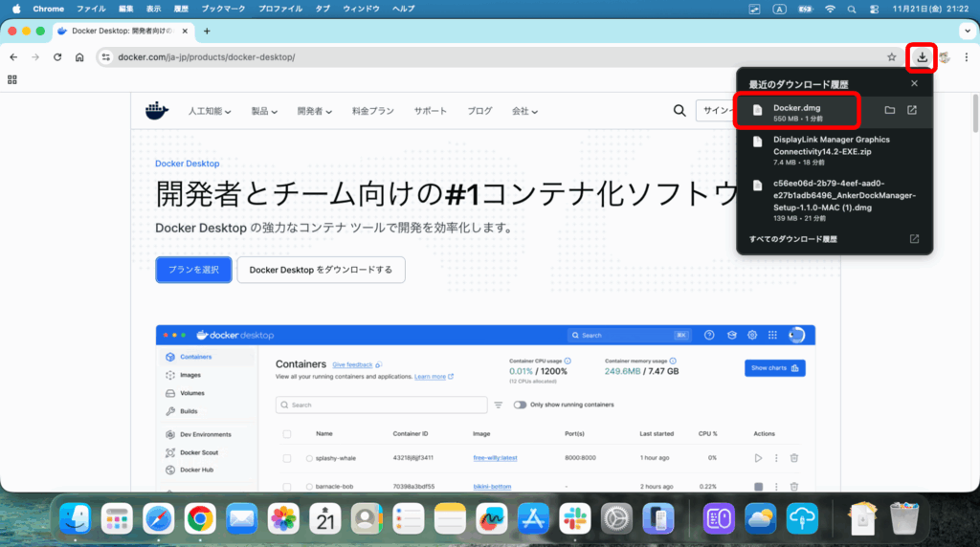Click the Docker whale logo
980x547 pixels.
point(156,111)
